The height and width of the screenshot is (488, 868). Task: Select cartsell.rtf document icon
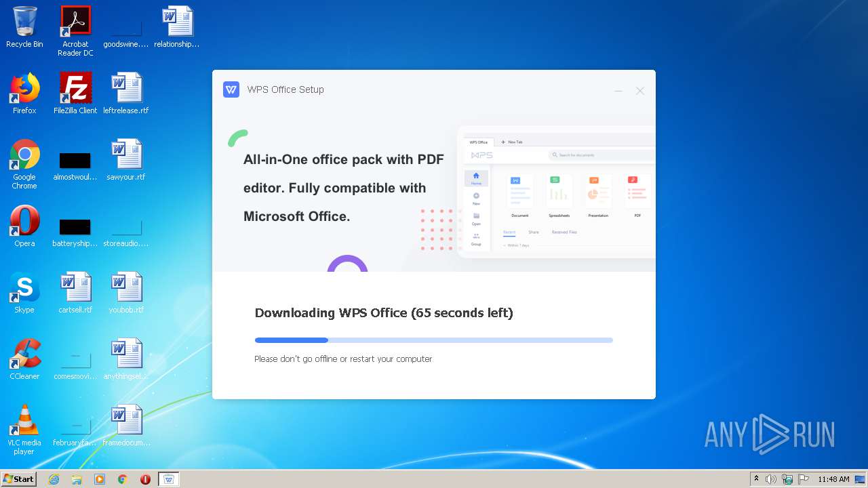click(x=75, y=293)
